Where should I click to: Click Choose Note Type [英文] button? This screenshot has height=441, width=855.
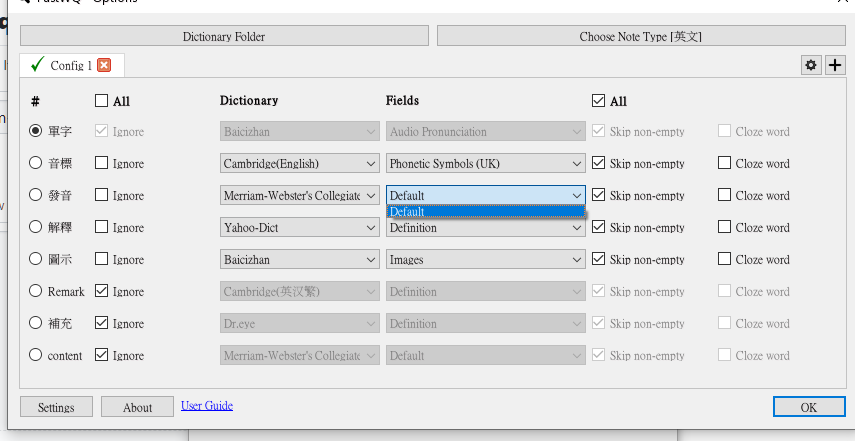641,37
